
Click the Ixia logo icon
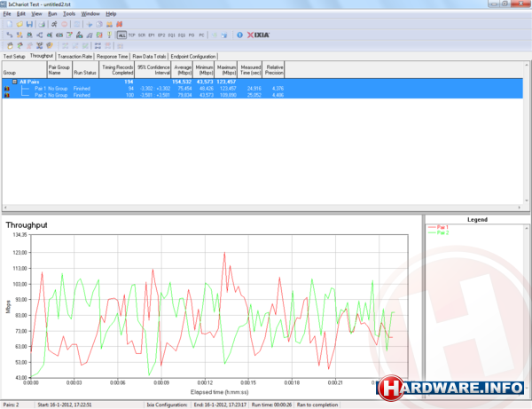[x=260, y=35]
